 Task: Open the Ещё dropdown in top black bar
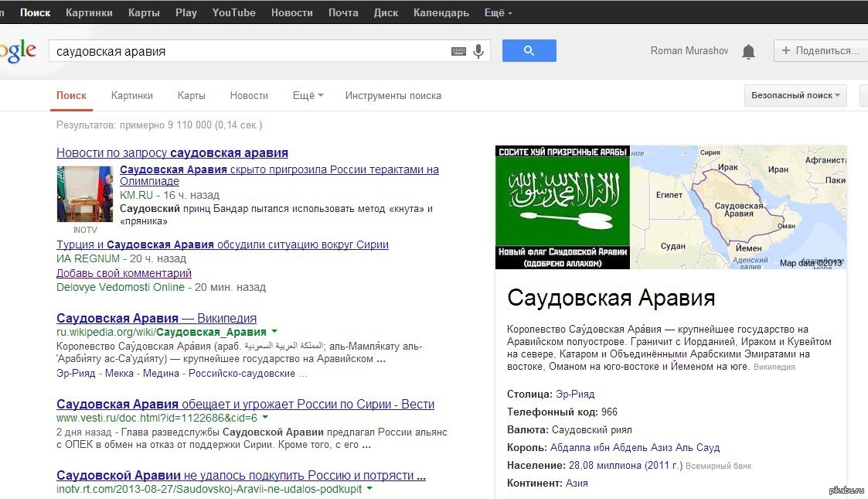click(499, 12)
